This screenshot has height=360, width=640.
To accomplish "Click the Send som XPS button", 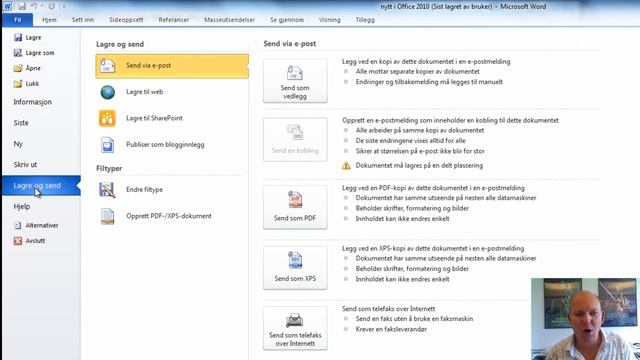I will [295, 268].
